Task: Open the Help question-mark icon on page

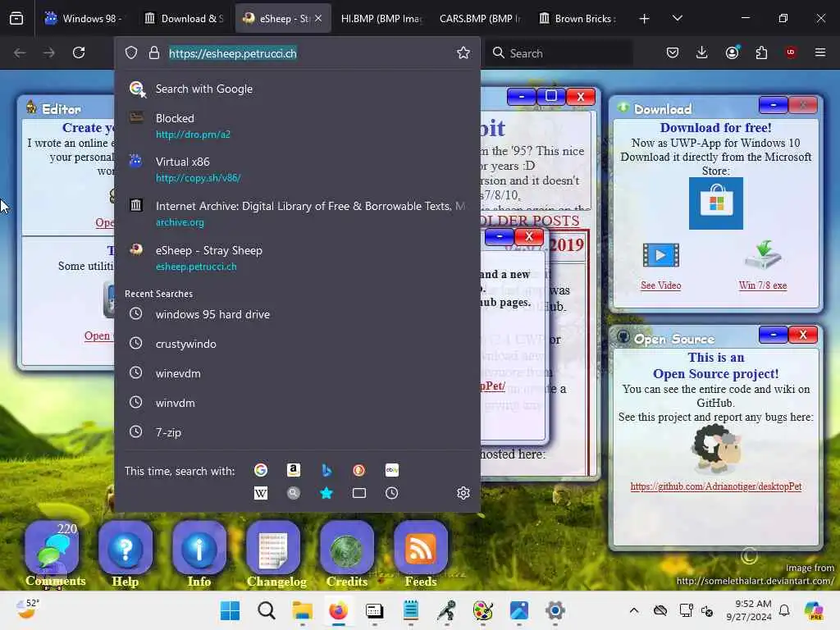Action: (126, 547)
